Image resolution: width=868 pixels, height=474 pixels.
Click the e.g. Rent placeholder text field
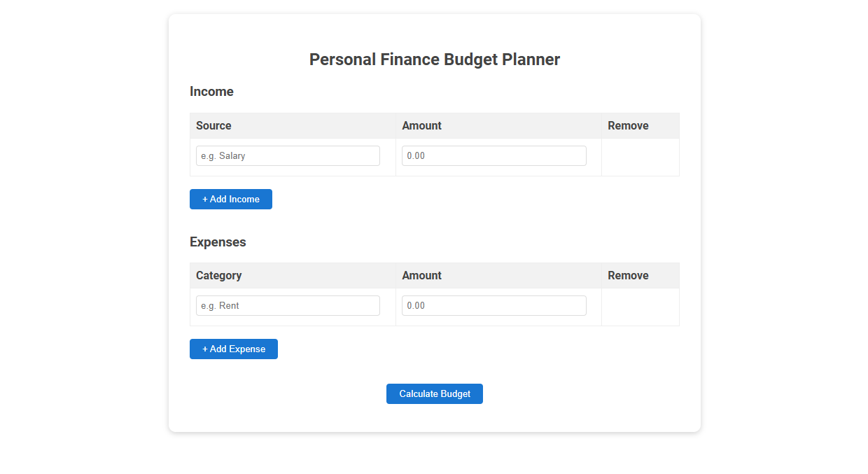[x=287, y=305]
